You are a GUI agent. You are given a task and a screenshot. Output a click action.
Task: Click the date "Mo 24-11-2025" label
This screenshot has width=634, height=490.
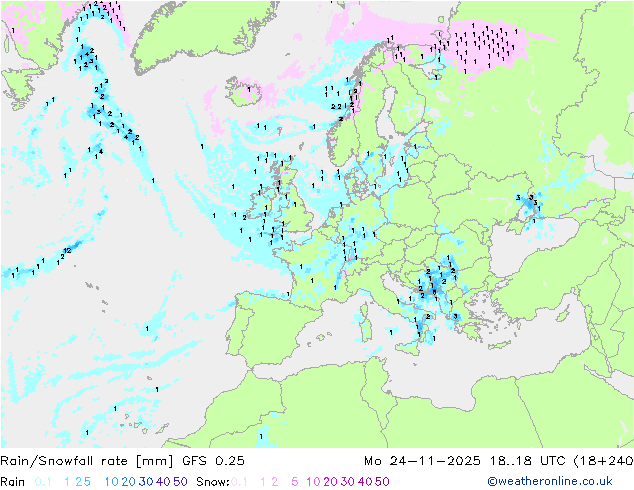tap(422, 460)
